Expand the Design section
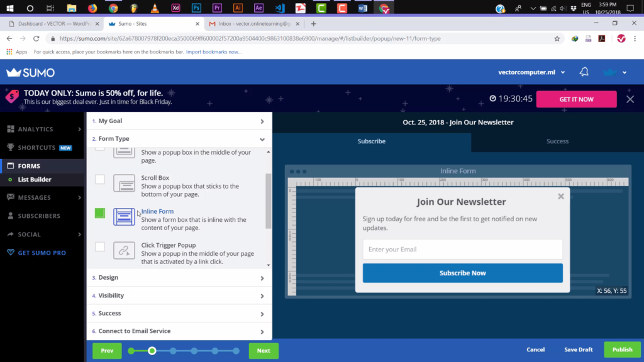Screen dimensions: 644x362 [x=179, y=278]
